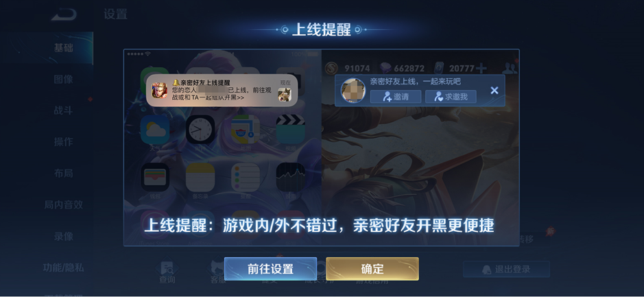Click the 前往设置 button

click(x=270, y=269)
